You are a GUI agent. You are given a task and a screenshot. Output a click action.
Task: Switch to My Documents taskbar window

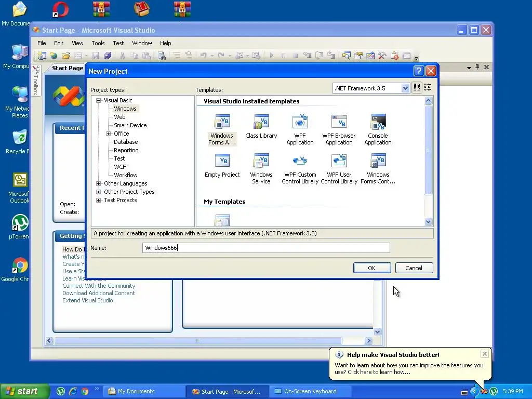(x=144, y=391)
